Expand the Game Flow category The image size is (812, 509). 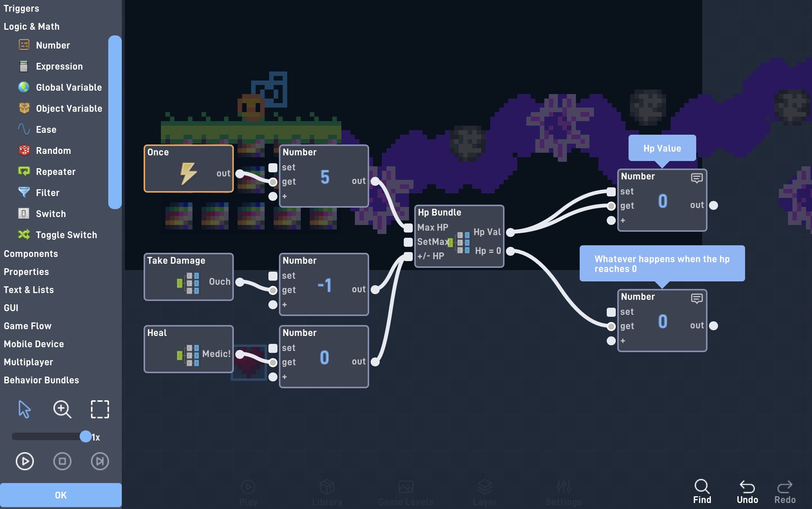click(27, 326)
